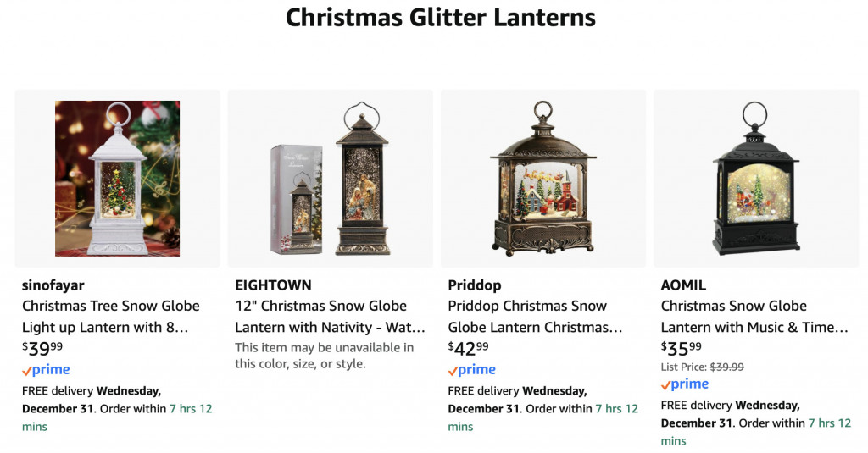Viewport: 868px width, 453px height.
Task: Open Christmas Snow Globe Lantern with Music title
Action: coord(754,317)
